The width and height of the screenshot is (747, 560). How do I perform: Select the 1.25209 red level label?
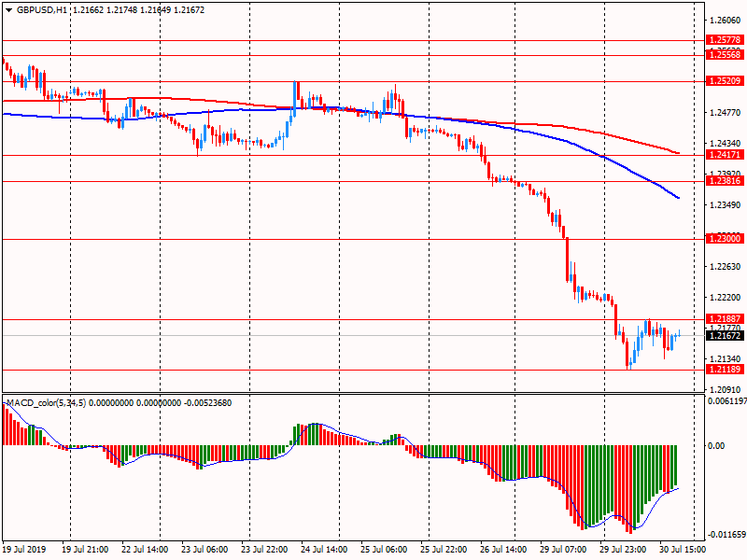pyautogui.click(x=725, y=81)
